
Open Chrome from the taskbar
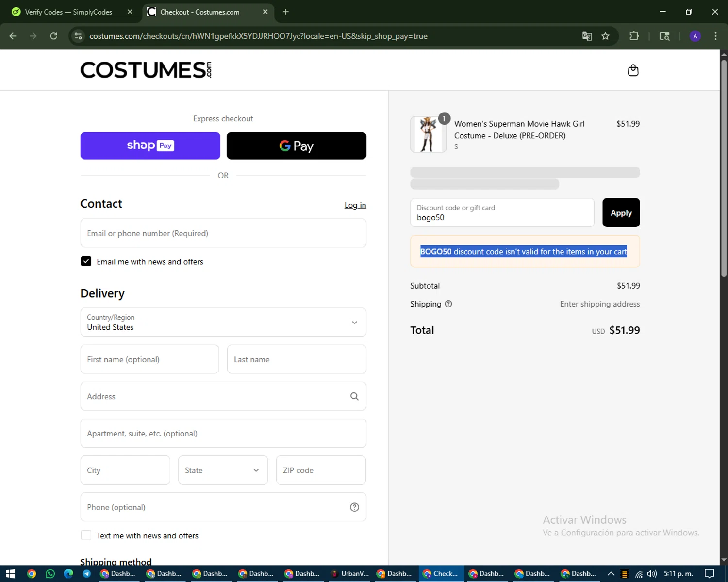(x=32, y=574)
